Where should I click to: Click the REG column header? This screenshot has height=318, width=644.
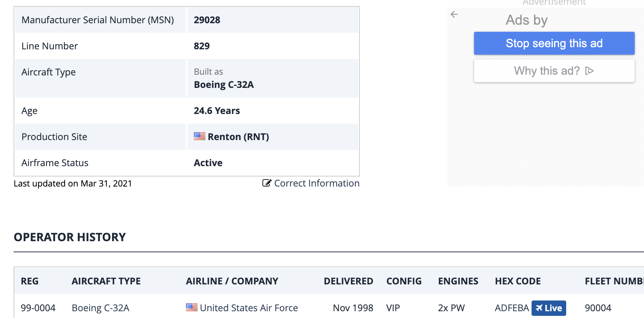pos(30,281)
